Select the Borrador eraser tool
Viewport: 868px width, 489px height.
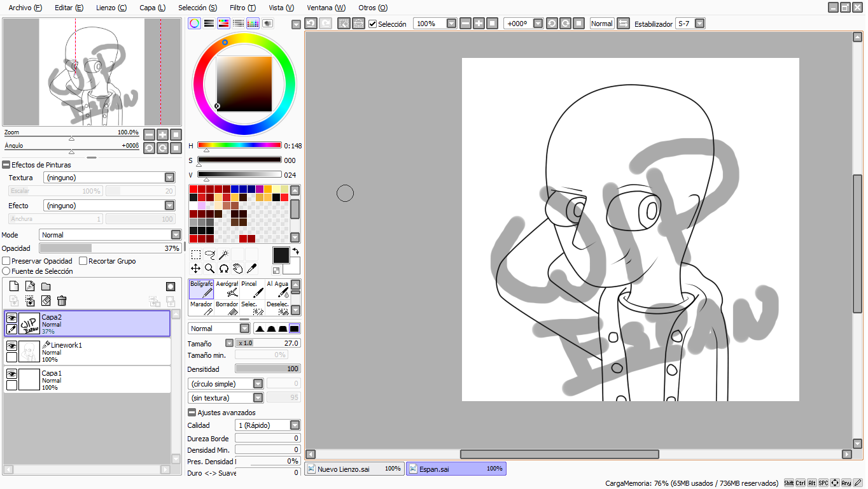pos(227,308)
